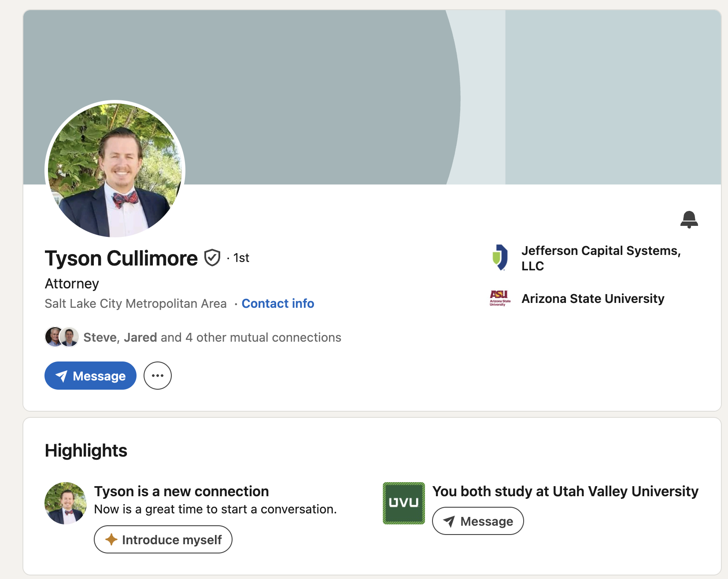Click the Arizona State University school name

593,299
